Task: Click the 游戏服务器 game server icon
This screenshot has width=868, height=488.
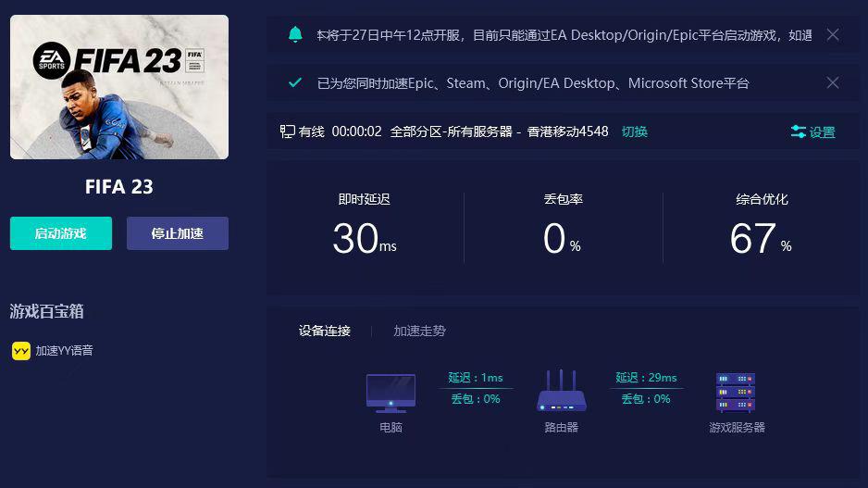Action: (x=736, y=393)
